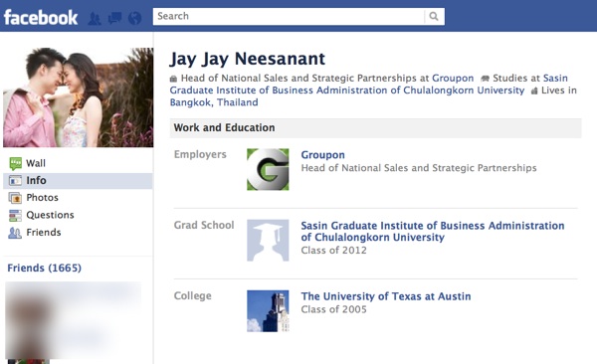Screen dimensions: 597x364
Task: Click 'Class of 2012' text
Action: (334, 251)
